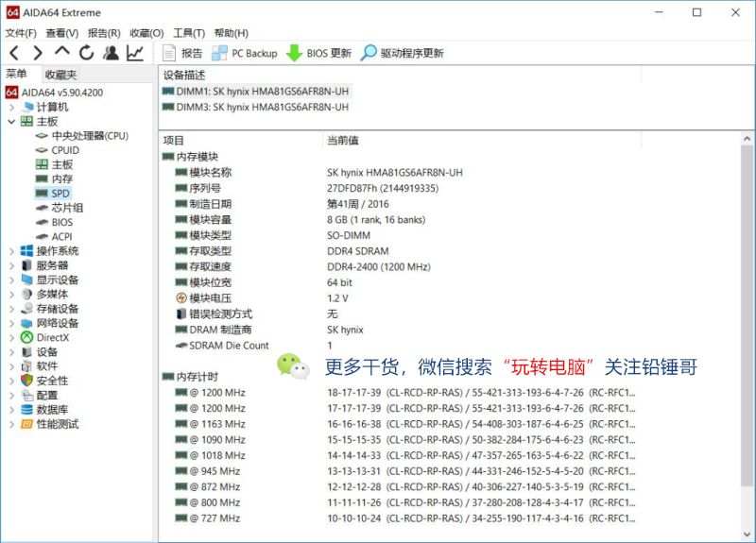Open the 文件(F) menu
This screenshot has width=756, height=543.
click(x=21, y=33)
